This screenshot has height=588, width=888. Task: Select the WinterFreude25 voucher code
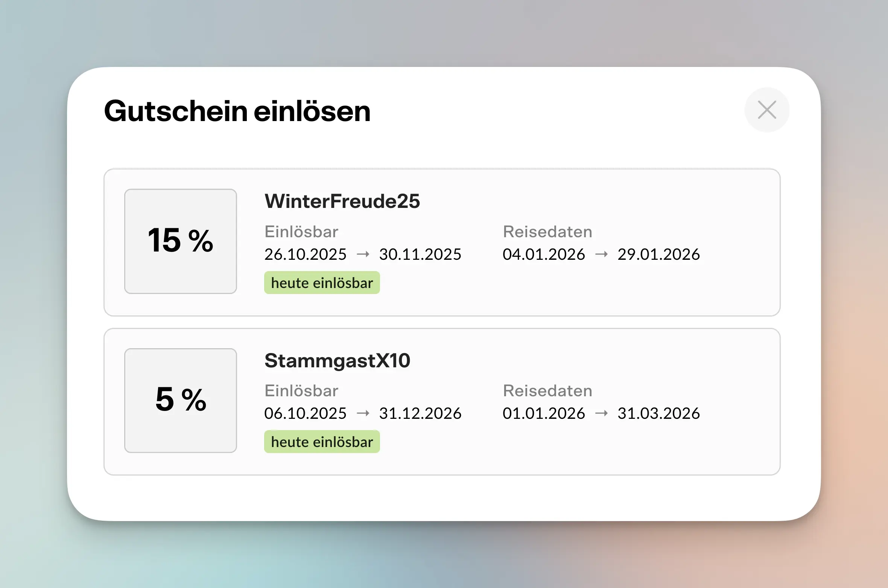coord(342,201)
